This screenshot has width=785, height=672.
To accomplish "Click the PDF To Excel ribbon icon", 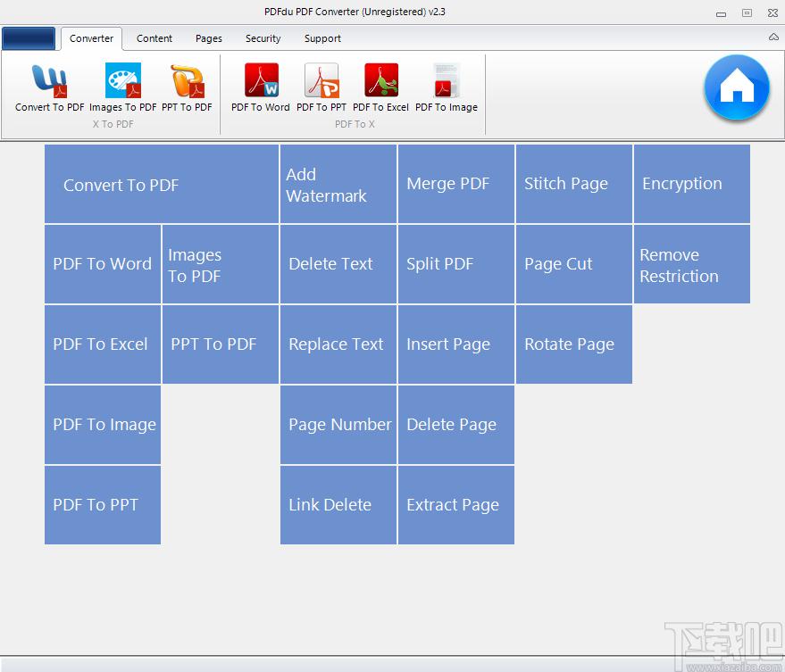I will coord(380,87).
